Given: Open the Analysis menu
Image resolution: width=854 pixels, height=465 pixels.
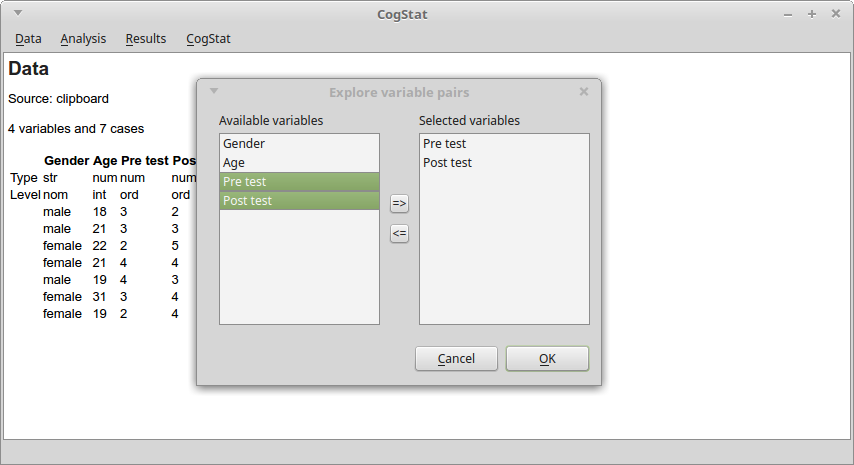Looking at the screenshot, I should (x=83, y=39).
